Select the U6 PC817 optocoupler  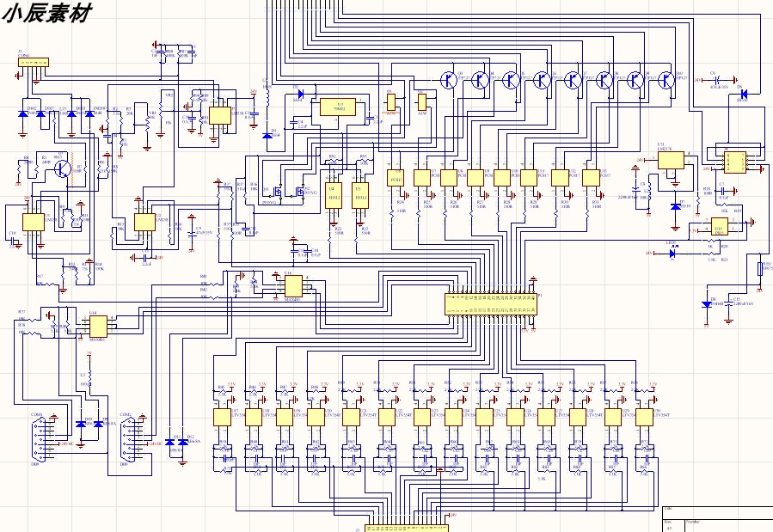(396, 178)
